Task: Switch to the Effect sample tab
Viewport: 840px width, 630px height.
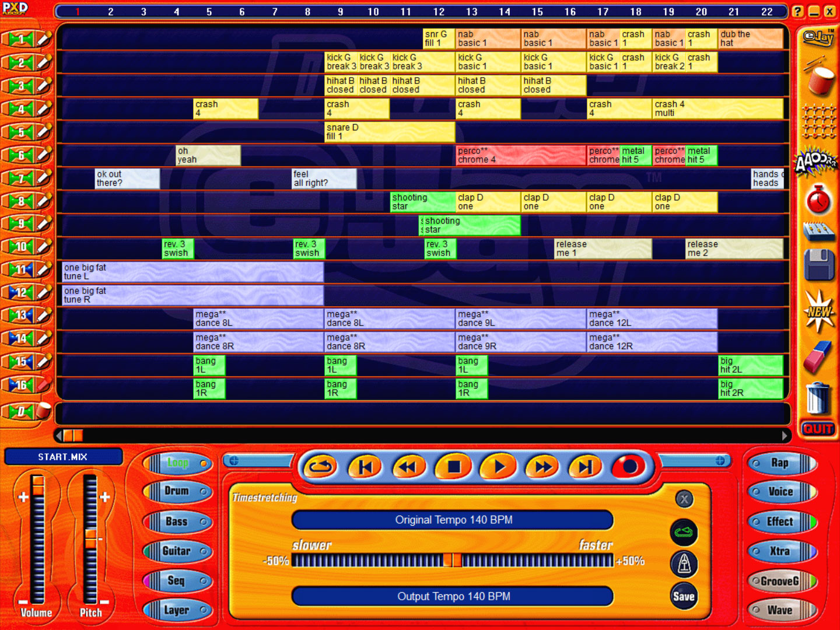Action: click(780, 521)
